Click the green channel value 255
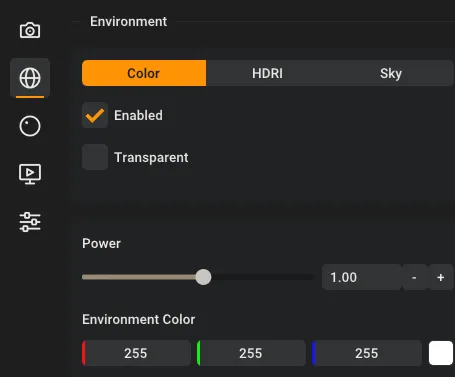 [x=251, y=353]
